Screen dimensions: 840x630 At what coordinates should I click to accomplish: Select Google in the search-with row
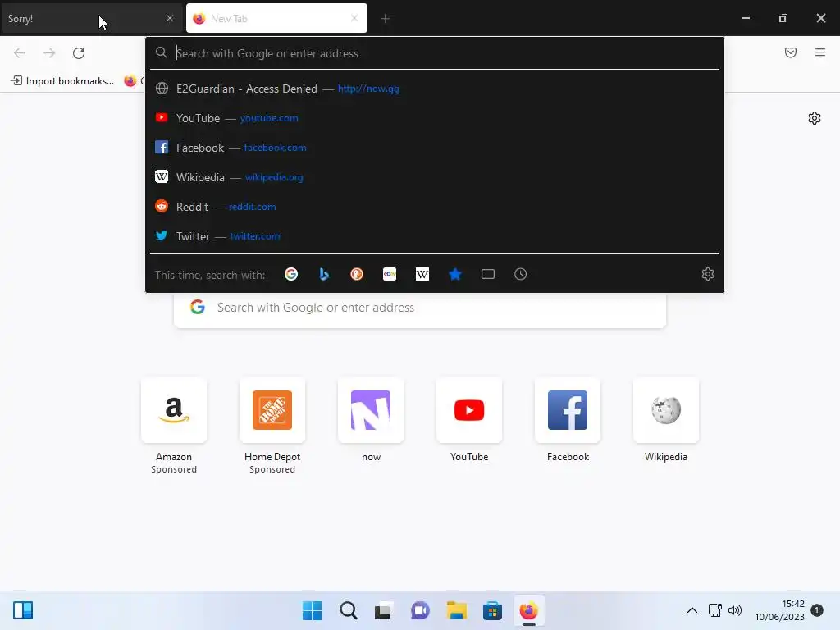291,274
